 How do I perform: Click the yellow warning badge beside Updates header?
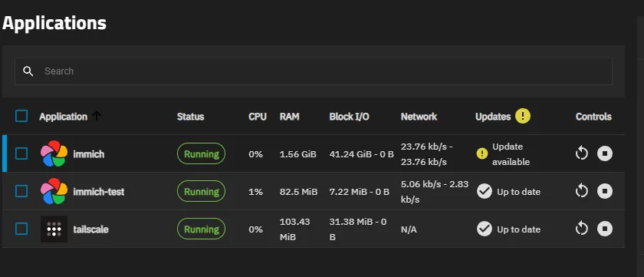pyautogui.click(x=523, y=116)
